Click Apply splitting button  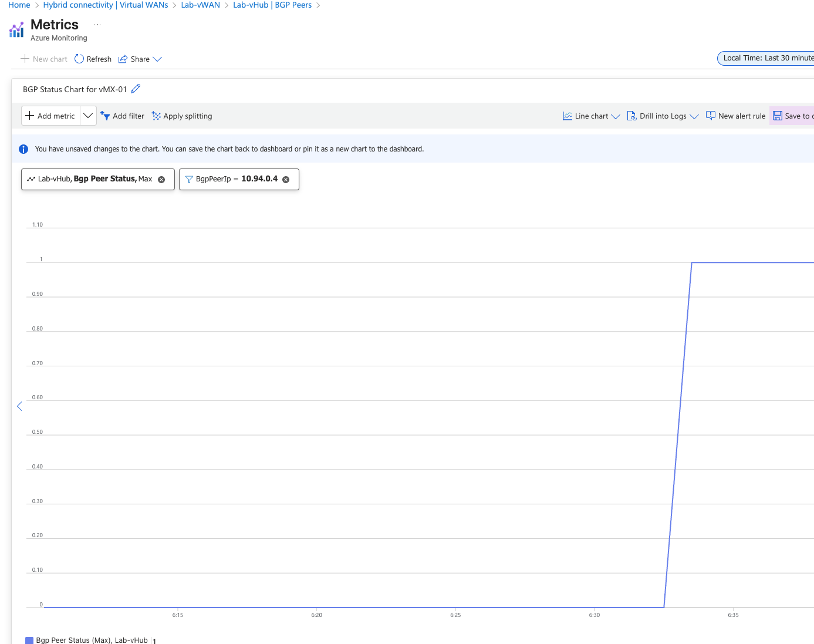[x=182, y=116]
